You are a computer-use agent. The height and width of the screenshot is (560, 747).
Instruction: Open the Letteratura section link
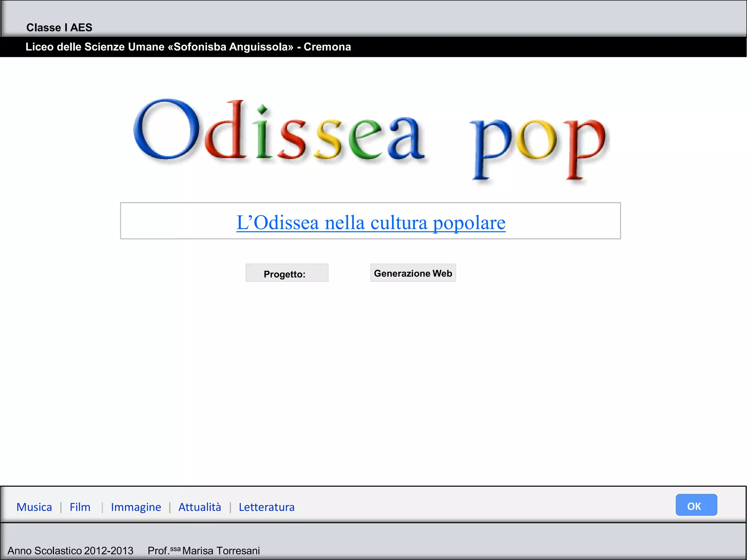coord(266,507)
